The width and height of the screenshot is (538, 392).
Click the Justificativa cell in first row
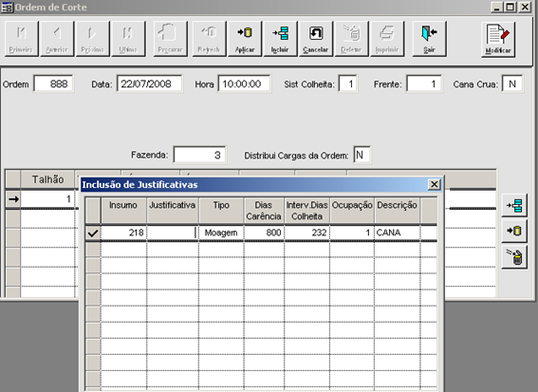point(173,233)
